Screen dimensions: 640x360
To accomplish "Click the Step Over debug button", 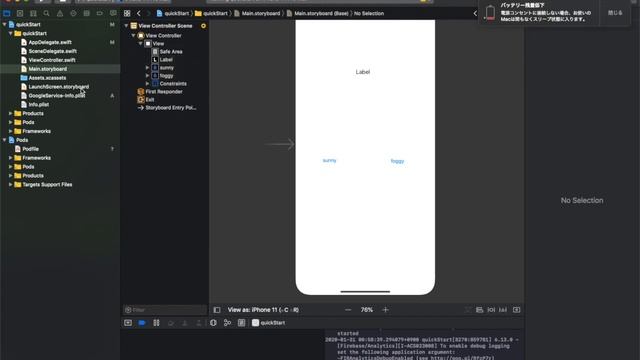I will (171, 323).
